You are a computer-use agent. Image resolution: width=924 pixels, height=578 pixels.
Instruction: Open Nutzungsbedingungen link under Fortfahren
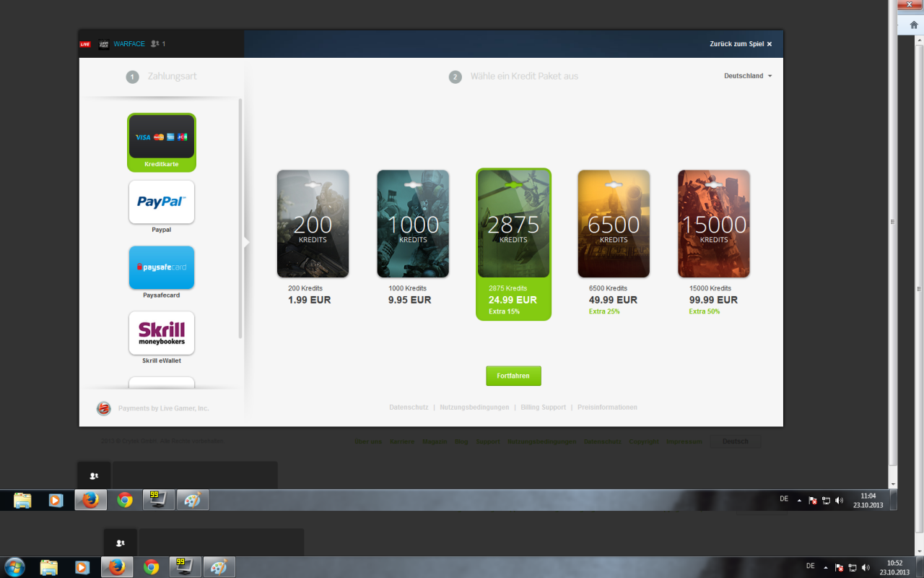[474, 407]
